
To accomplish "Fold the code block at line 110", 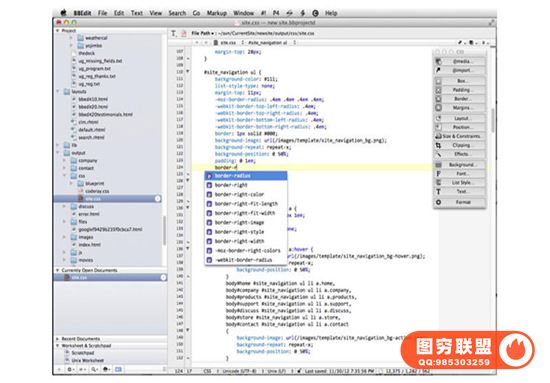I will (188, 72).
